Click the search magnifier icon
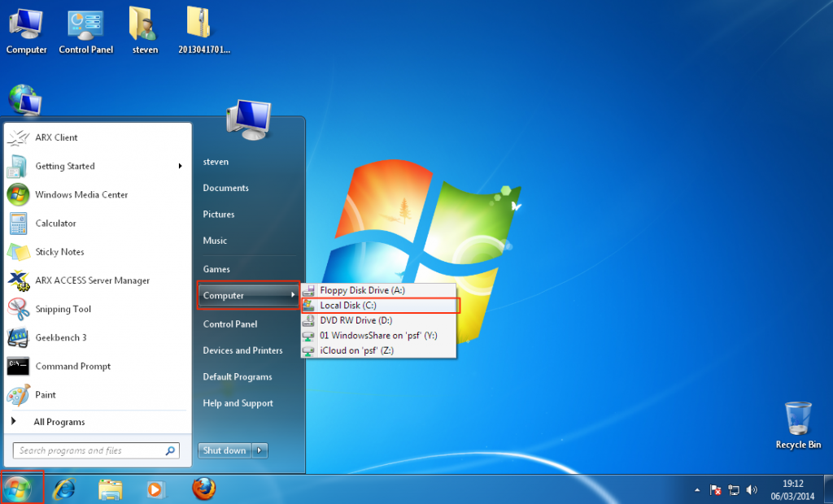 (170, 451)
